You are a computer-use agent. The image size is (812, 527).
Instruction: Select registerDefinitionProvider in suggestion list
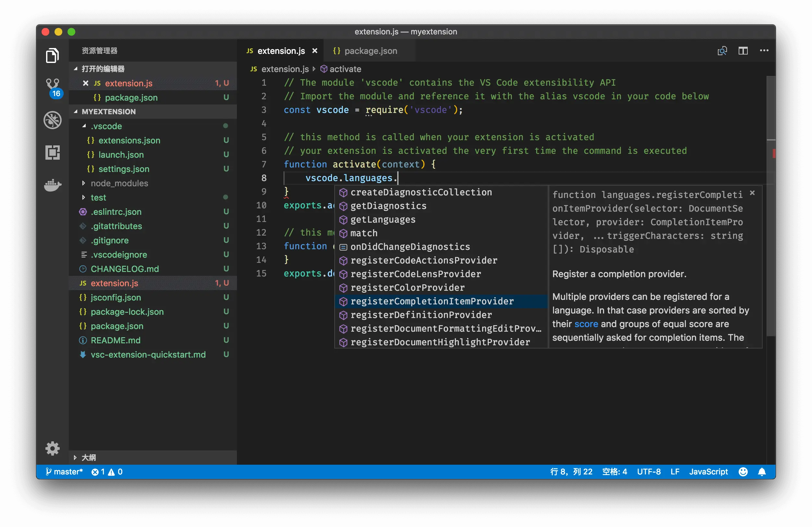(x=421, y=315)
